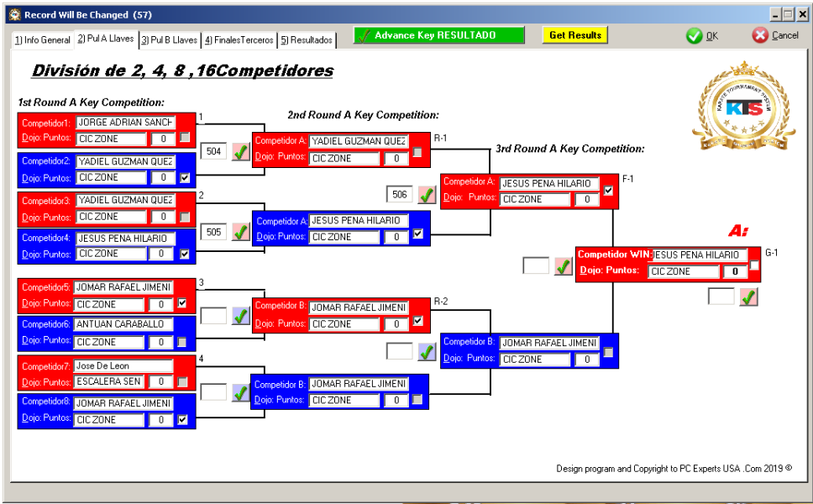Screen dimensions: 813x504
Task: Click Competidor WIN name field
Action: [699, 255]
